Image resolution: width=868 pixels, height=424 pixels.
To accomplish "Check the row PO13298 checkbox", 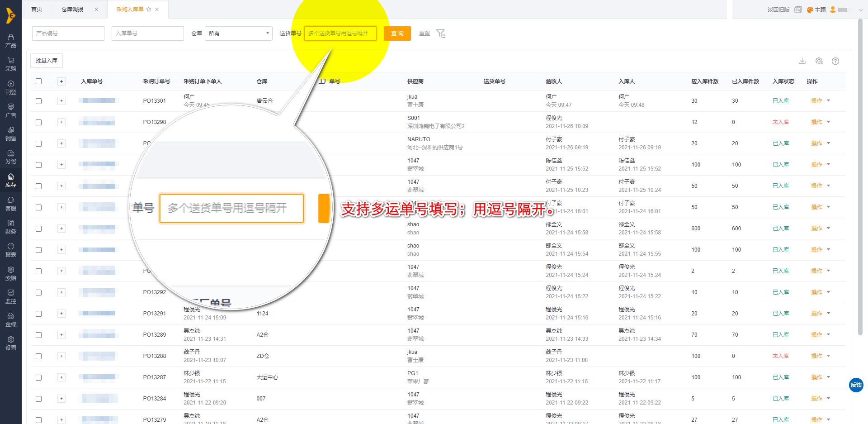I will coord(38,122).
